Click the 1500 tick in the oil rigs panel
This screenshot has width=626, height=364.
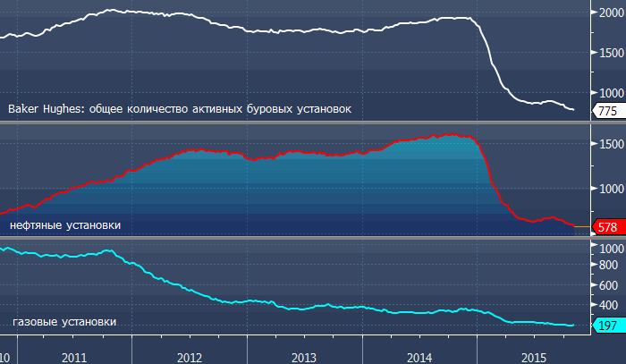point(611,144)
